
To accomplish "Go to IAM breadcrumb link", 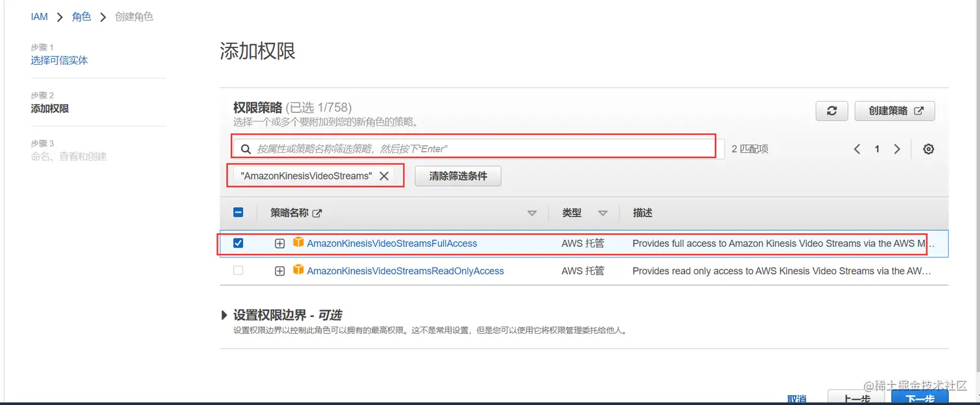I will click(x=40, y=17).
